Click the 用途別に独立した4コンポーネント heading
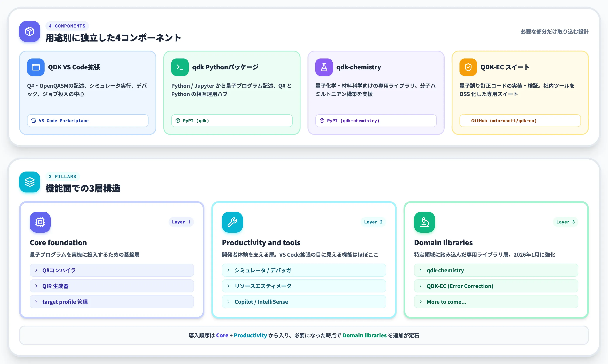 click(113, 38)
